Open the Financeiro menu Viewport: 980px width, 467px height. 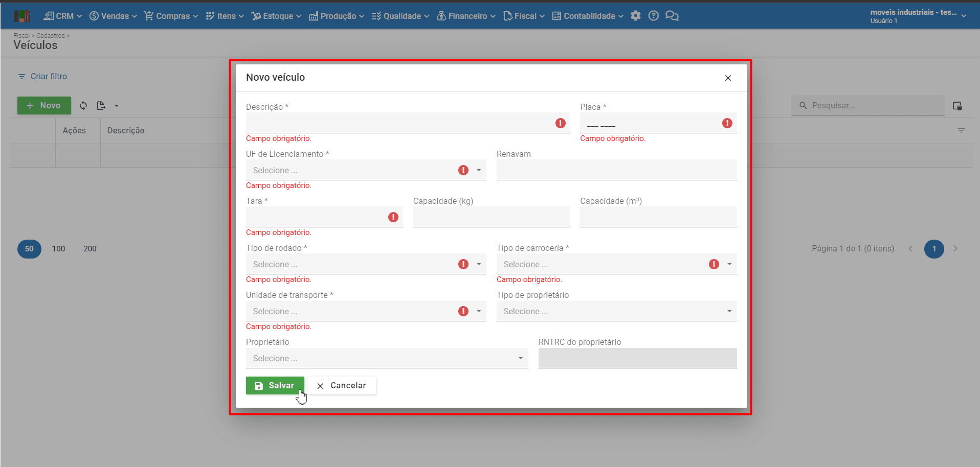click(466, 16)
